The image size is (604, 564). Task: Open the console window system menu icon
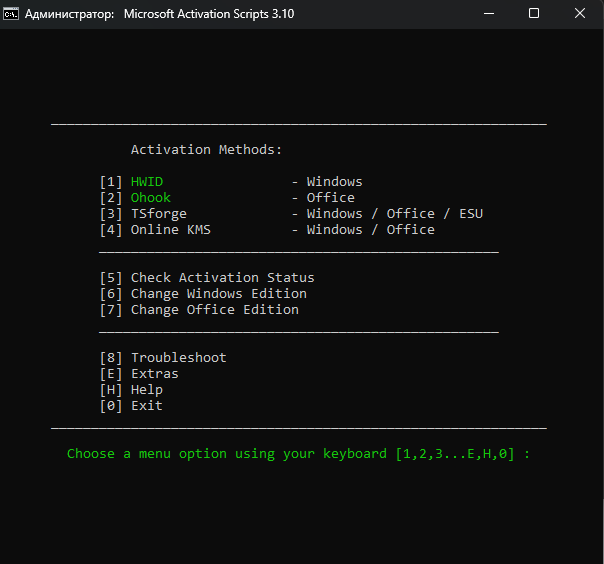click(x=11, y=14)
